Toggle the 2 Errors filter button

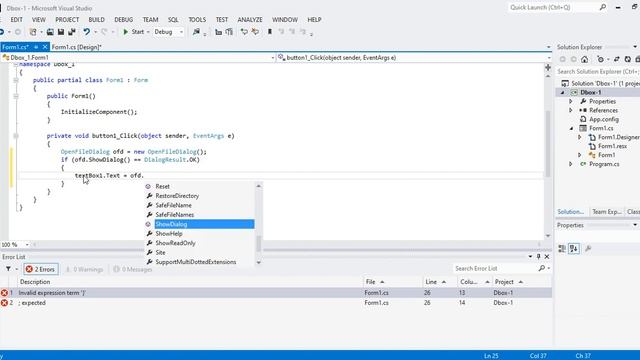pyautogui.click(x=40, y=269)
